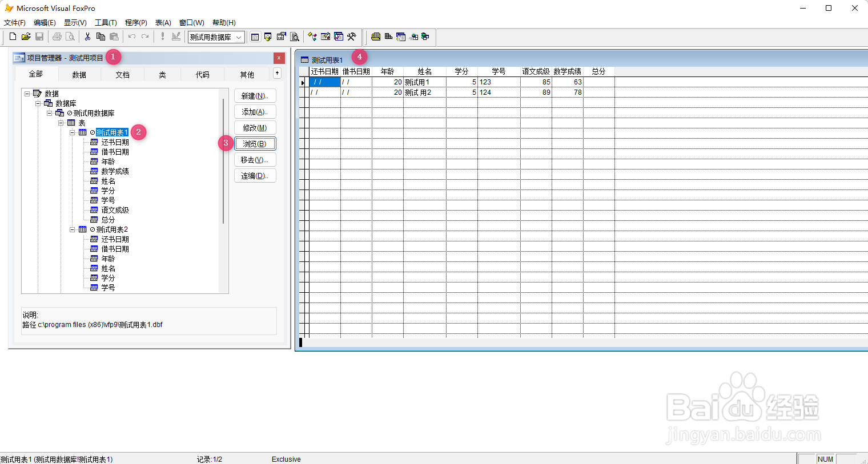Collapse the 数据库 tree node
868x464 pixels.
(x=38, y=103)
